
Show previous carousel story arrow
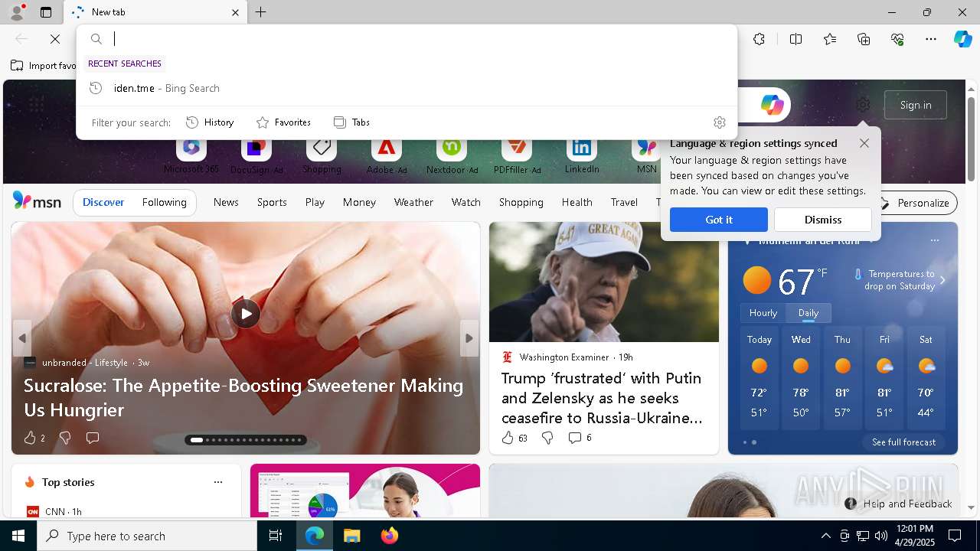point(22,338)
